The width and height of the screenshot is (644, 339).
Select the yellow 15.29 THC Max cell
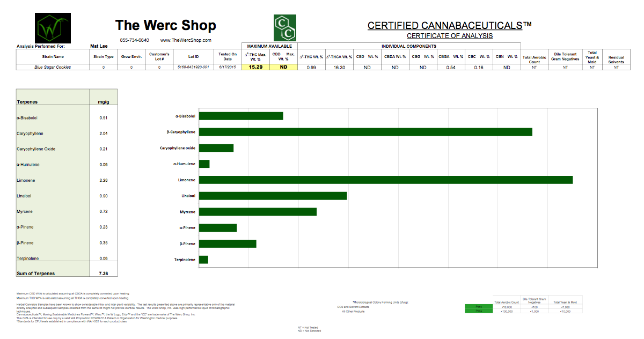[255, 67]
